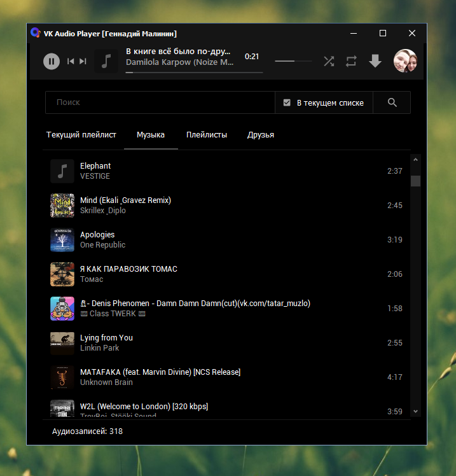Pause the currently playing track
Viewport: 456px width, 476px height.
tap(52, 61)
